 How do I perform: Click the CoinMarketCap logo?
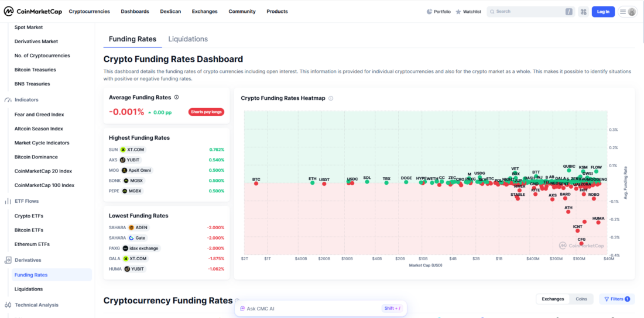click(x=33, y=12)
